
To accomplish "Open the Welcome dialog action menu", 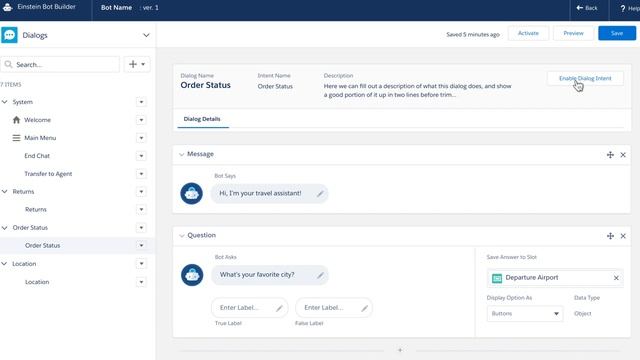I will [x=141, y=120].
